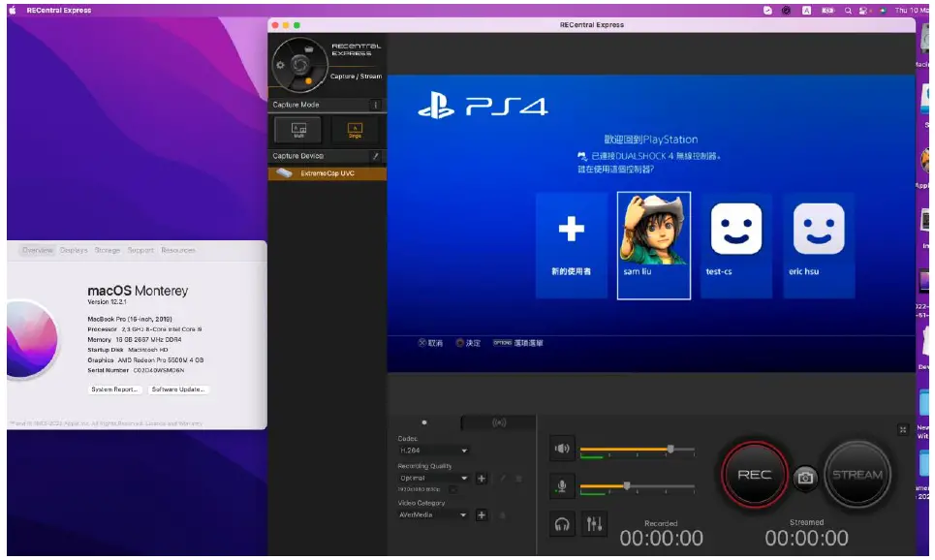Start recording with the REC button
Viewport: 935px width, 560px height.
tap(755, 475)
